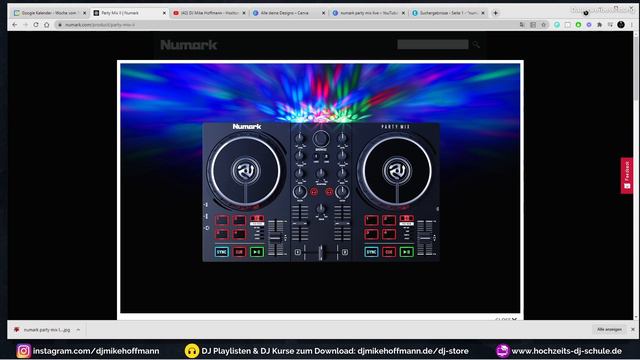The width and height of the screenshot is (640, 360).
Task: Open a new browser tab
Action: click(496, 13)
